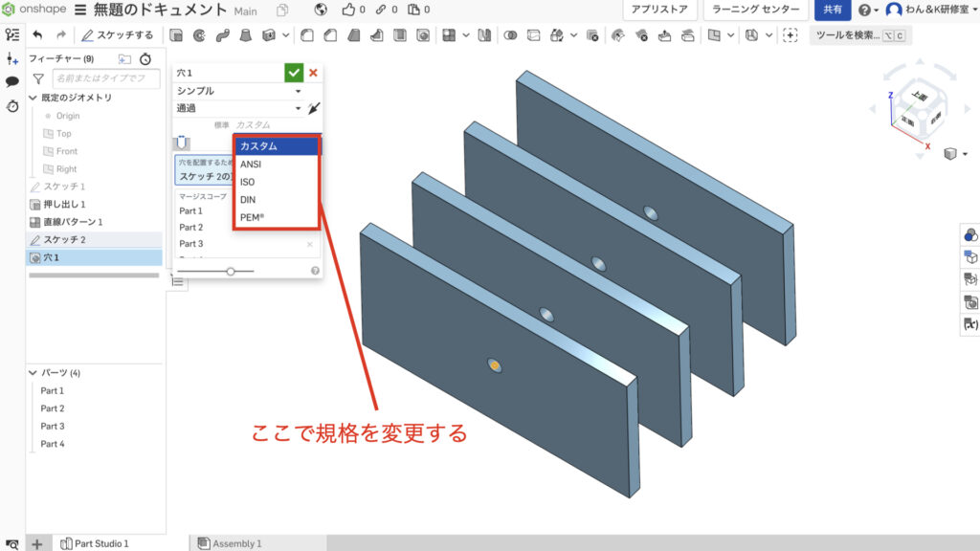The width and height of the screenshot is (980, 551).
Task: Select the Move face tool icon
Action: 664,35
